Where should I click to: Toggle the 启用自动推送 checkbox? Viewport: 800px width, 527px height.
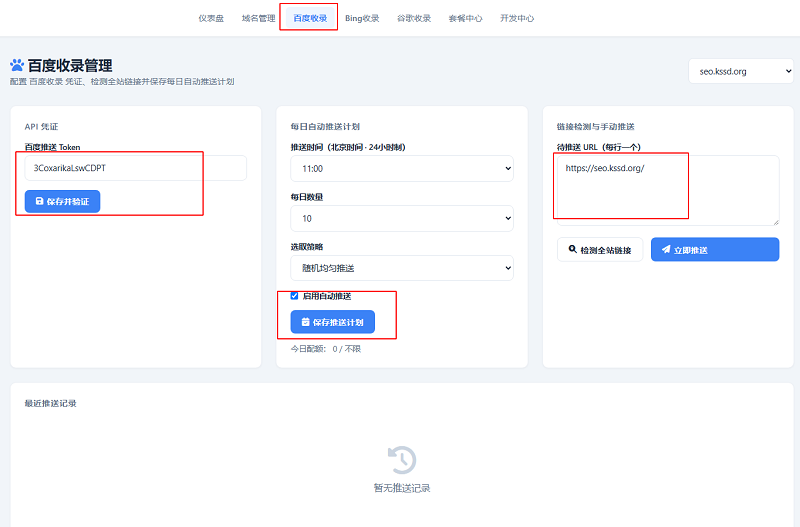tap(294, 296)
